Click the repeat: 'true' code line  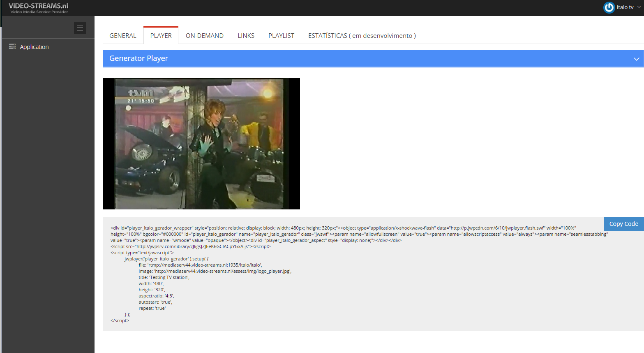[152, 309]
